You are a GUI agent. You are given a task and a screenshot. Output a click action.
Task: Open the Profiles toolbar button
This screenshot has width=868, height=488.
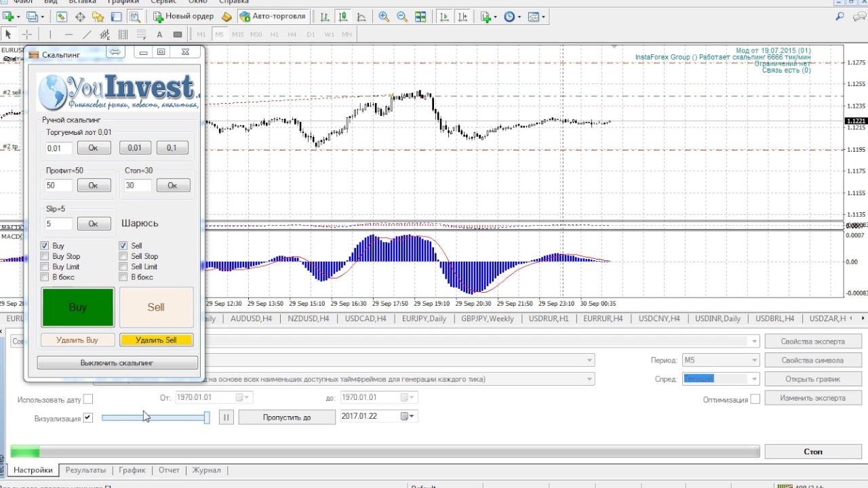[x=34, y=16]
